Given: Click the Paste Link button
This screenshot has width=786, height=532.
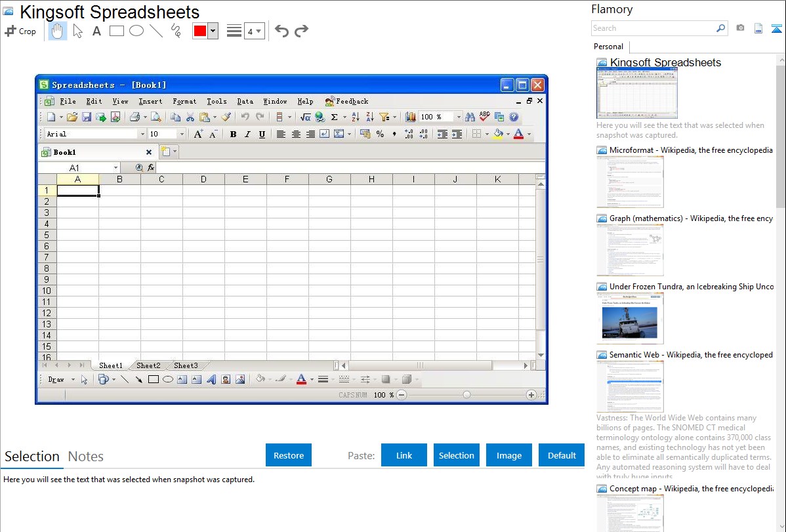Looking at the screenshot, I should tap(404, 455).
